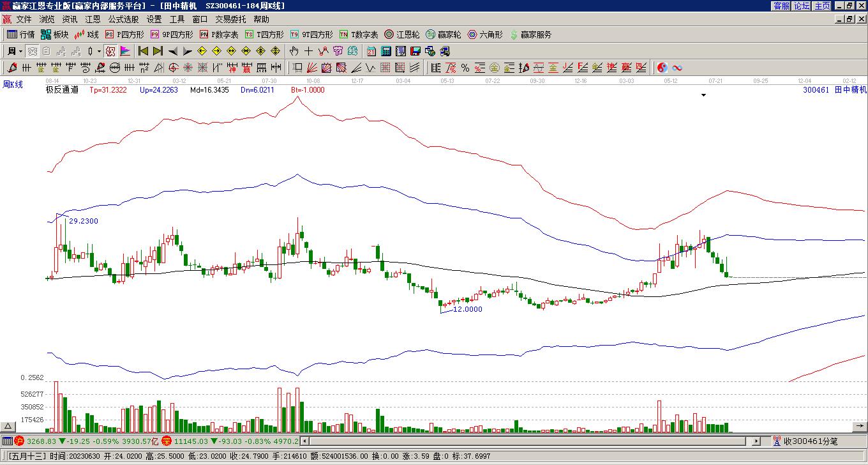The width and height of the screenshot is (868, 465).
Task: Open the 9P四方形 tool
Action: coord(172,34)
